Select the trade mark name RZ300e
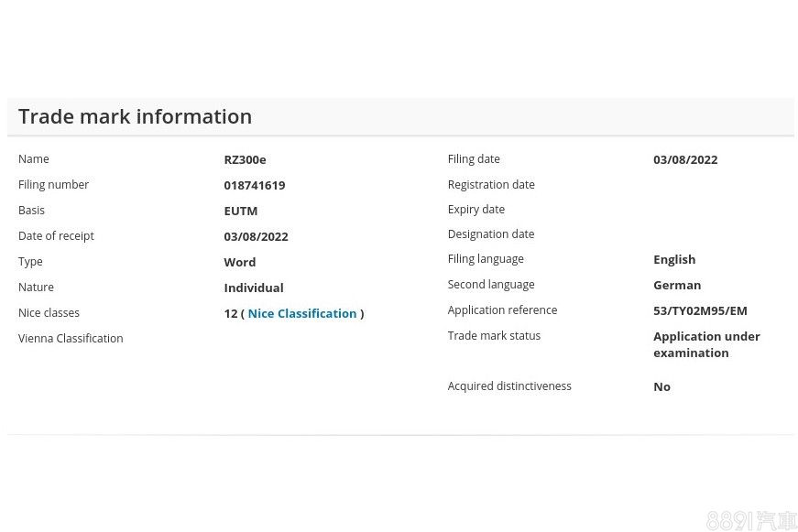The image size is (798, 532). [245, 159]
